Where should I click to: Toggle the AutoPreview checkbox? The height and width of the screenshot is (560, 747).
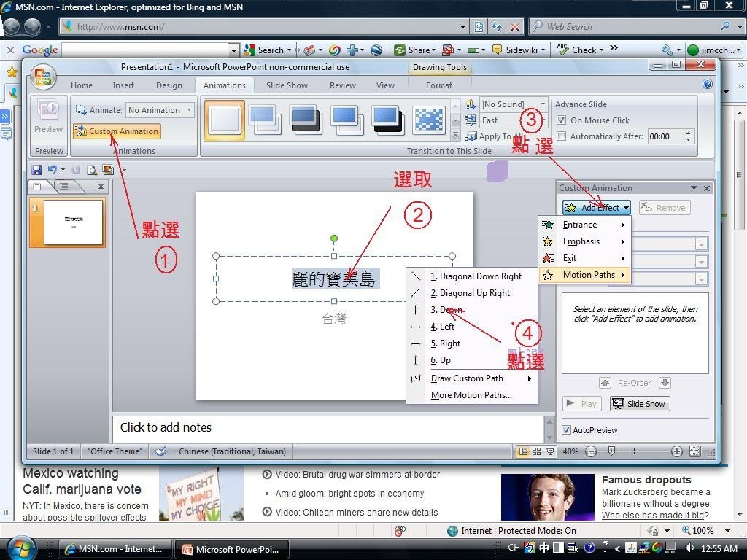tap(566, 430)
